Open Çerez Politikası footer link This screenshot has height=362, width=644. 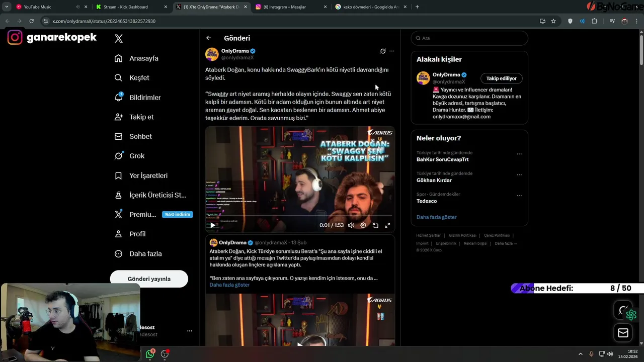(497, 235)
